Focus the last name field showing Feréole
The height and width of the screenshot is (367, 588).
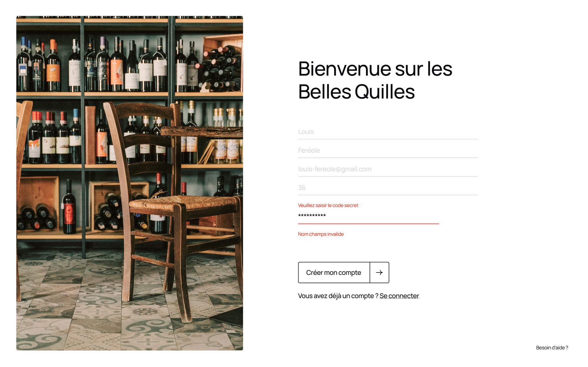(x=388, y=150)
